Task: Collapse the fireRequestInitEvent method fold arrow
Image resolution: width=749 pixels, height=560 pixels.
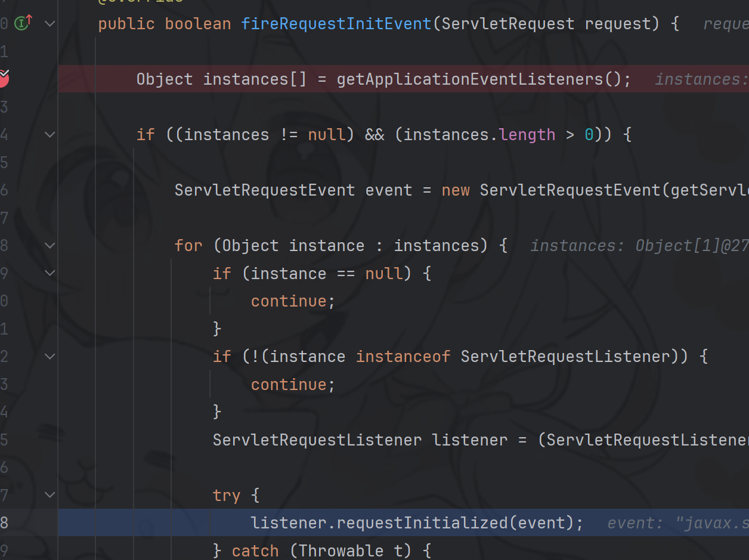Action: coord(50,24)
